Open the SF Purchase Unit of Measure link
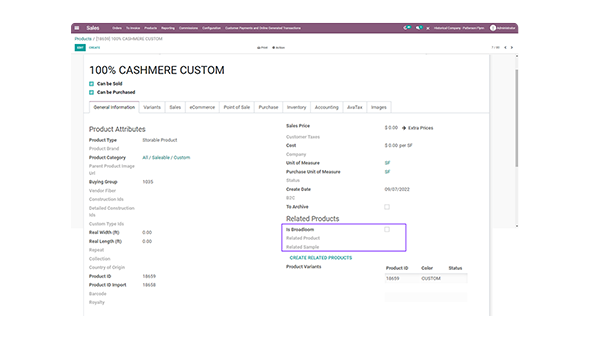 pyautogui.click(x=387, y=172)
